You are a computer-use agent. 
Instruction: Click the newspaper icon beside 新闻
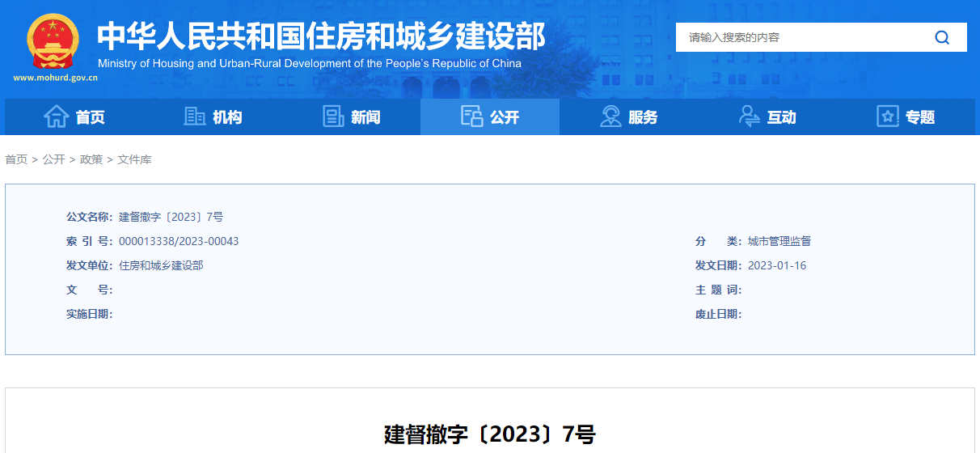coord(333,116)
